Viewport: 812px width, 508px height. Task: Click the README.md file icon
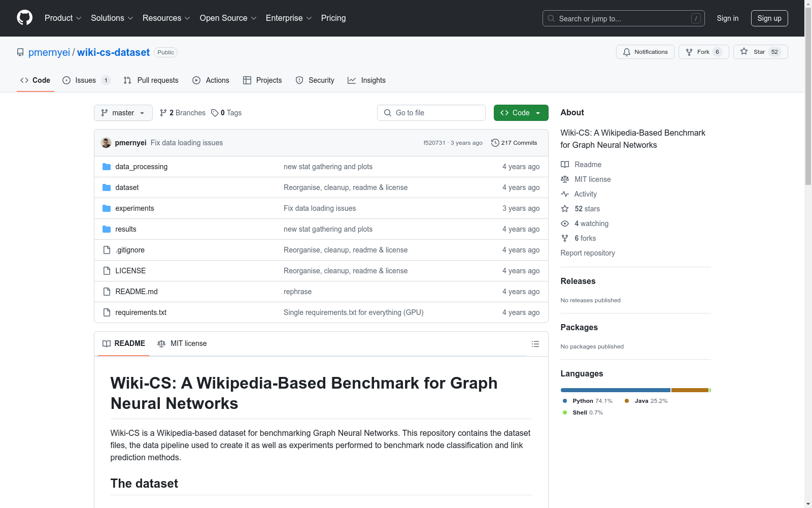[x=107, y=292]
